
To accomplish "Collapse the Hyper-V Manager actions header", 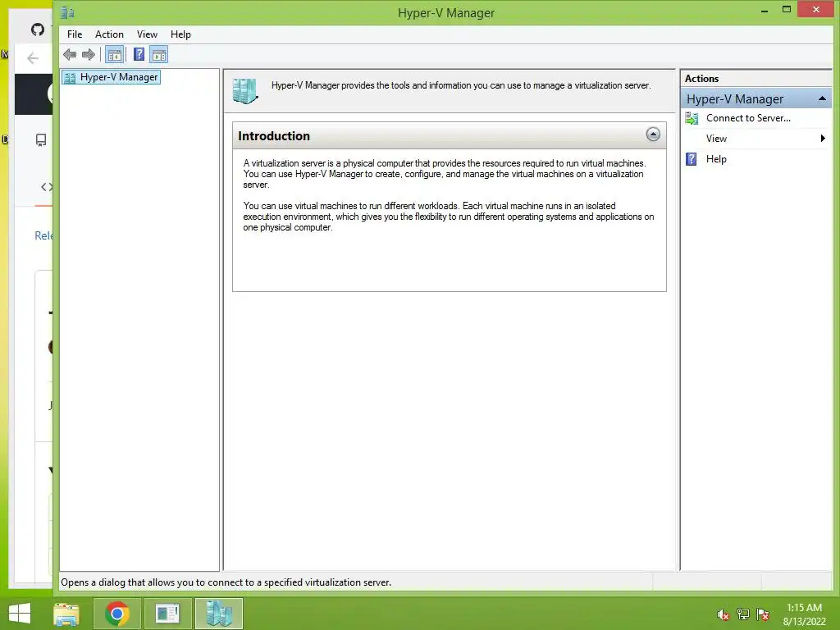I will (822, 98).
